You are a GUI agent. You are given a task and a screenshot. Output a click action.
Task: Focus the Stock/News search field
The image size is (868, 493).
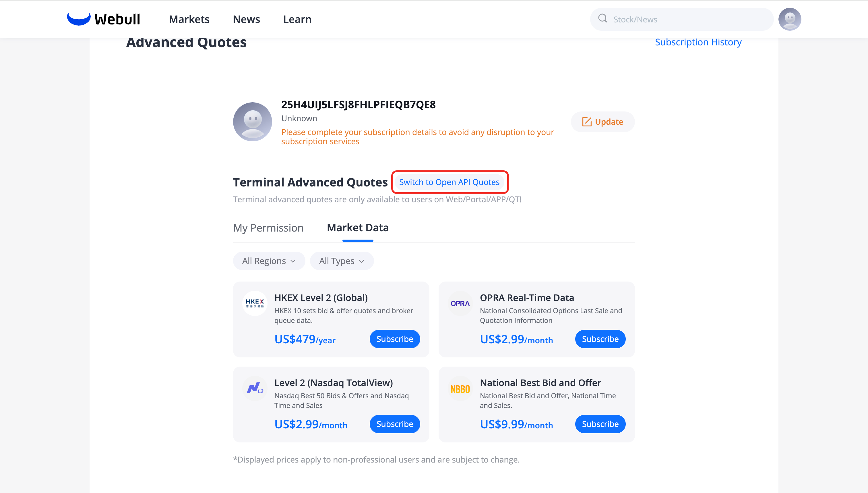[682, 19]
